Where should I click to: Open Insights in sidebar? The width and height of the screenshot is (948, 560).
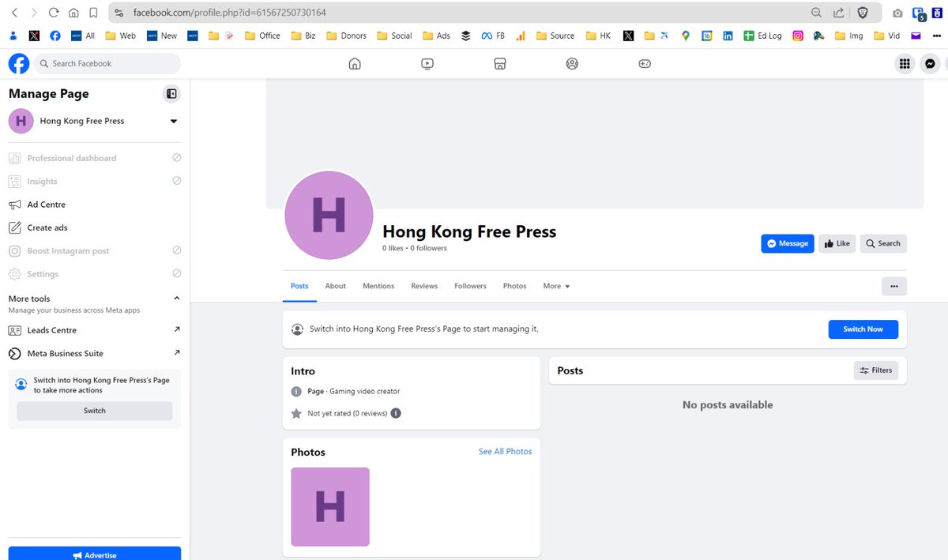point(95,181)
